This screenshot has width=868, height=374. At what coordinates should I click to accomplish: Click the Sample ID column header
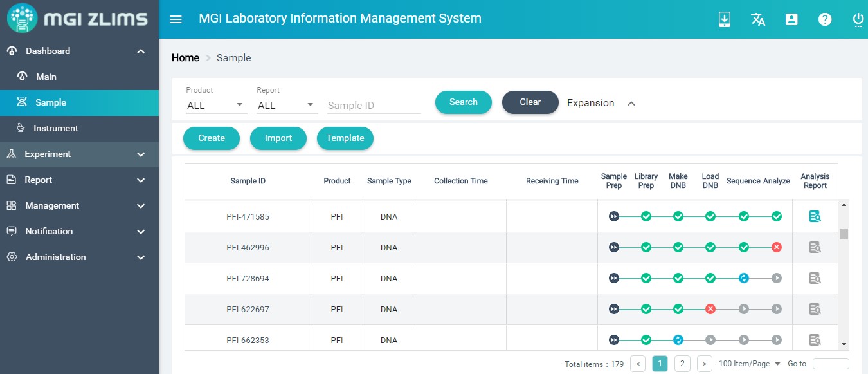click(x=248, y=181)
